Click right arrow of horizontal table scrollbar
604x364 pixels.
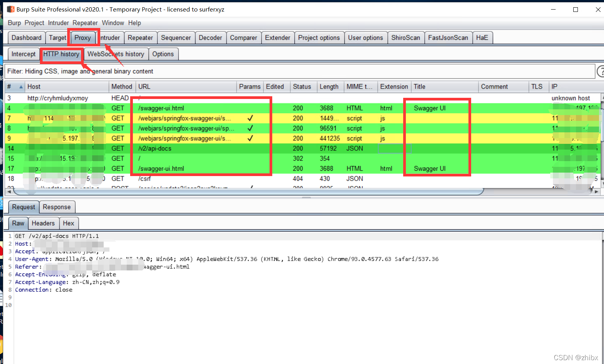point(596,191)
